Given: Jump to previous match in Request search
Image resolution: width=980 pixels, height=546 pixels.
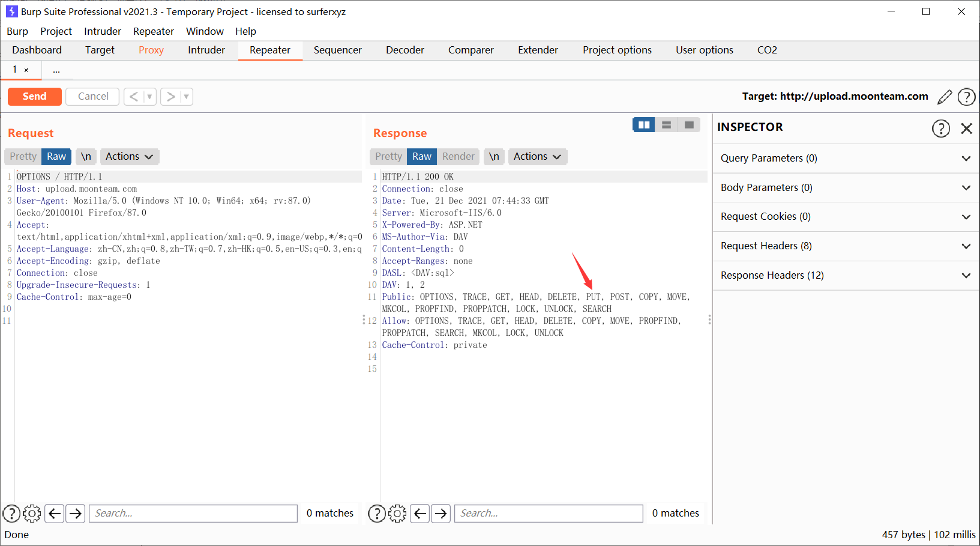Looking at the screenshot, I should coord(55,514).
